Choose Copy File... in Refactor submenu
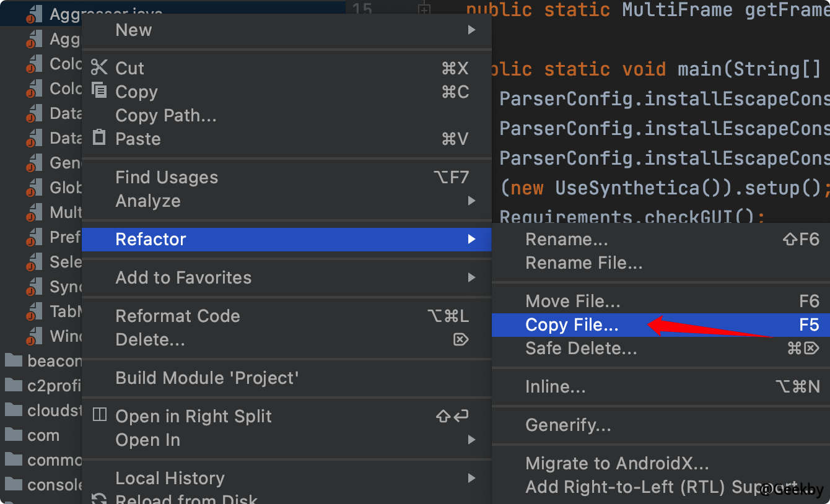 coord(571,324)
